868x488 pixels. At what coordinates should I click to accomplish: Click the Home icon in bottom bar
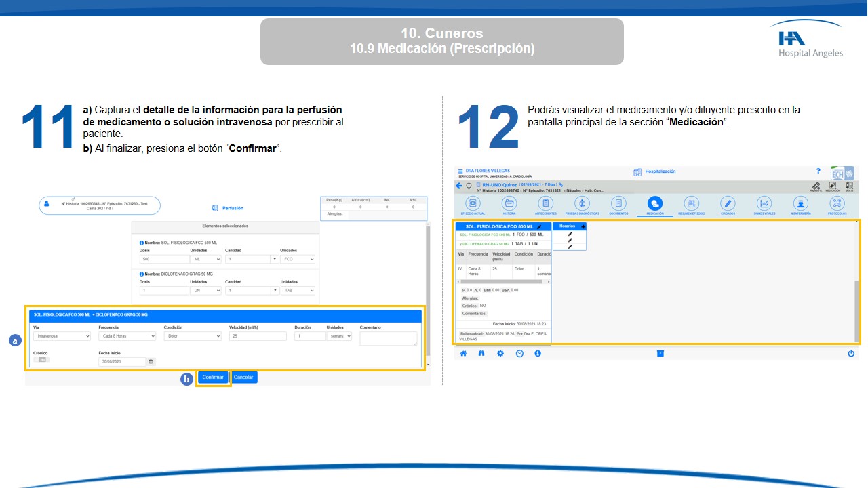[464, 354]
